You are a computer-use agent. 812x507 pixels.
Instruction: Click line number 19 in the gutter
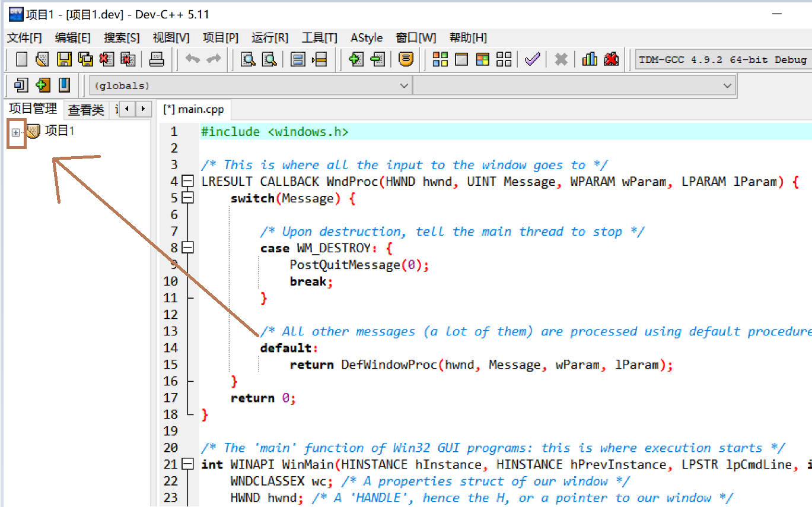pos(170,431)
